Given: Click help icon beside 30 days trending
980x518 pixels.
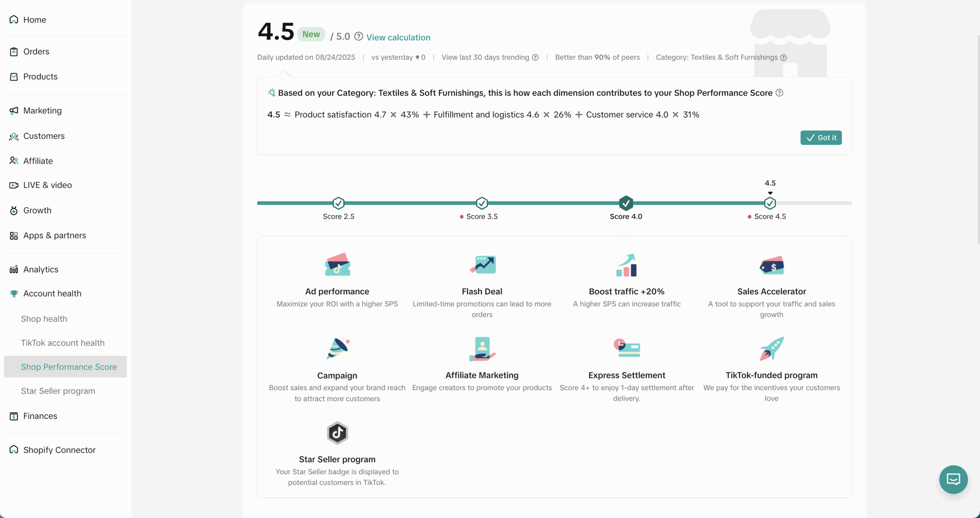Looking at the screenshot, I should (535, 57).
